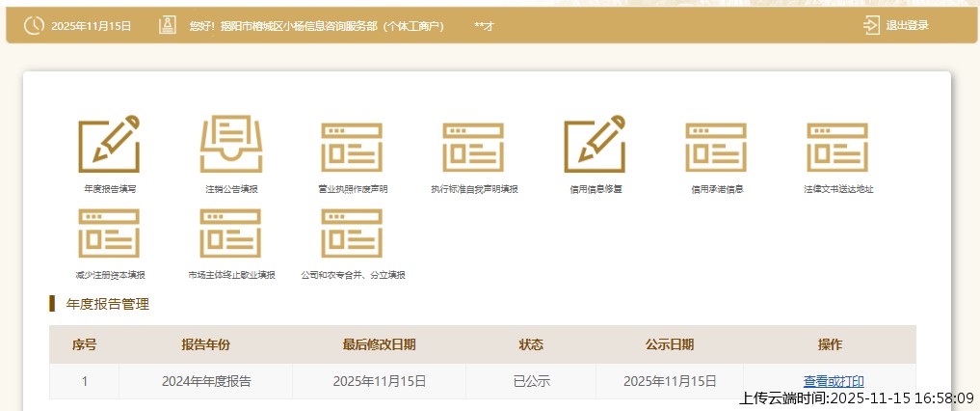
Task: Open 信用承诺信息 icon
Action: click(x=716, y=148)
